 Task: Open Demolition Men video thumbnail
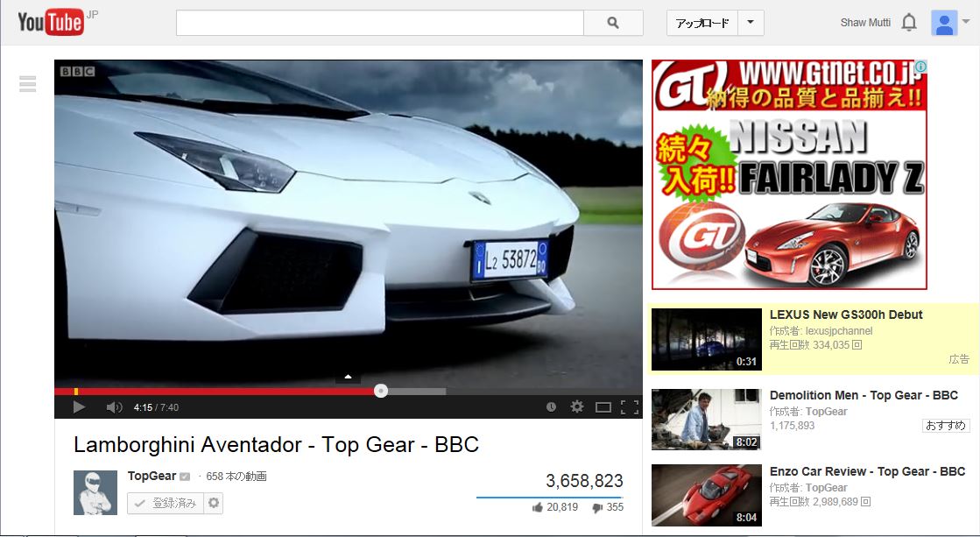706,420
